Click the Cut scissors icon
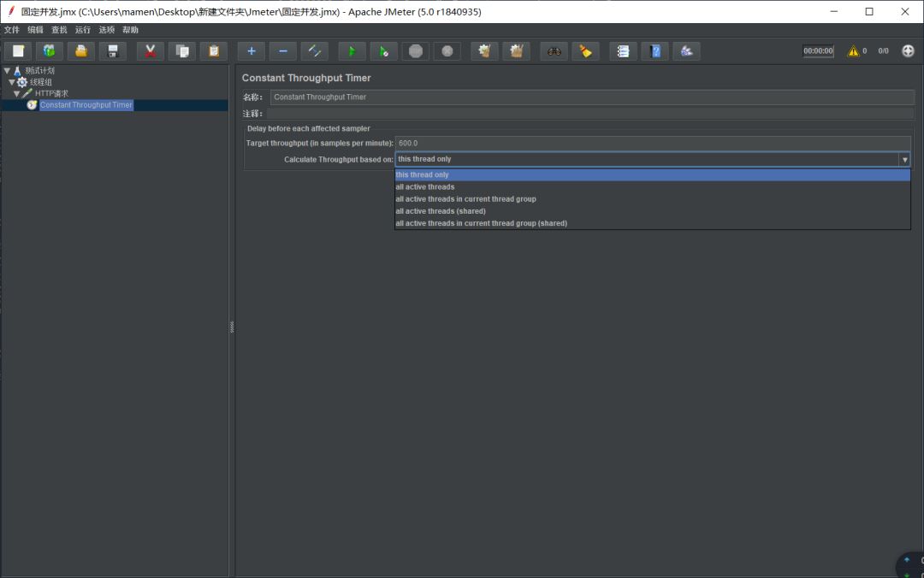Screen dimensions: 924x578 coord(151,51)
